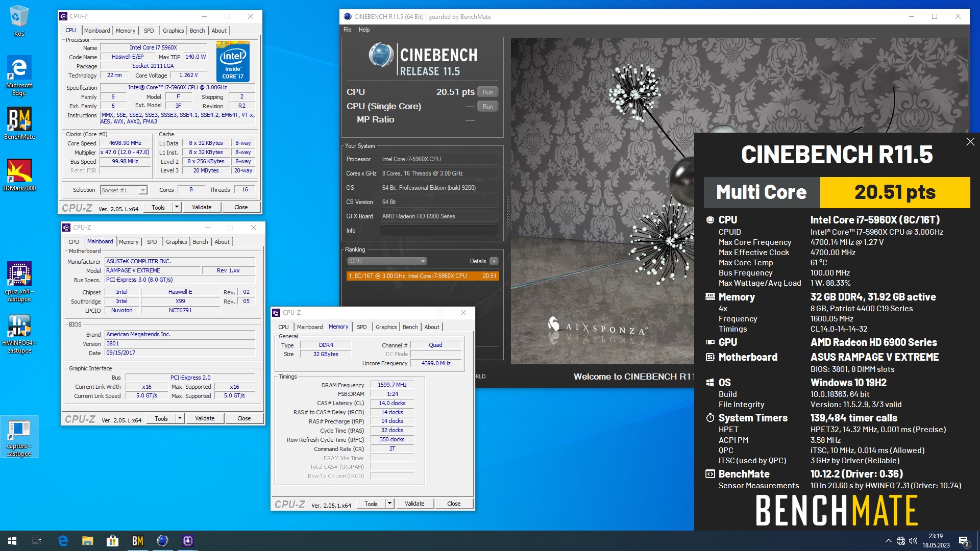The height and width of the screenshot is (551, 980).
Task: Switch to CPU-Z in the taskbar
Action: click(x=187, y=541)
